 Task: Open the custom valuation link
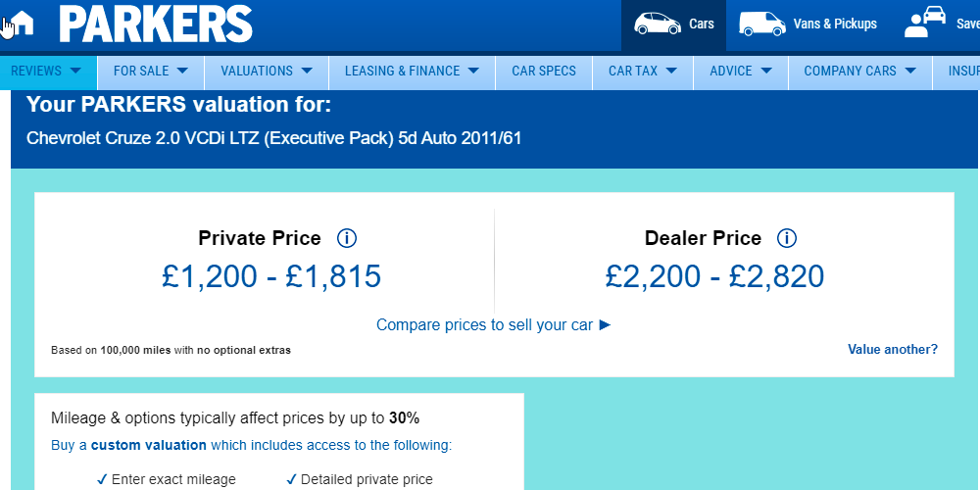[149, 445]
